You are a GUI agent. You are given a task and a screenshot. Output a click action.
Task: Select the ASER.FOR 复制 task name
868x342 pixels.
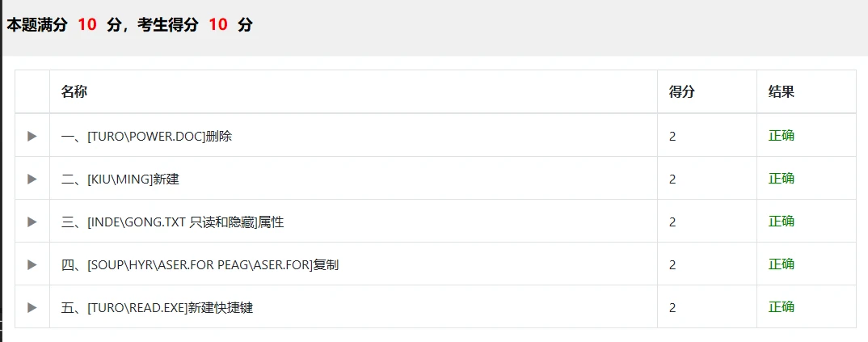click(200, 264)
